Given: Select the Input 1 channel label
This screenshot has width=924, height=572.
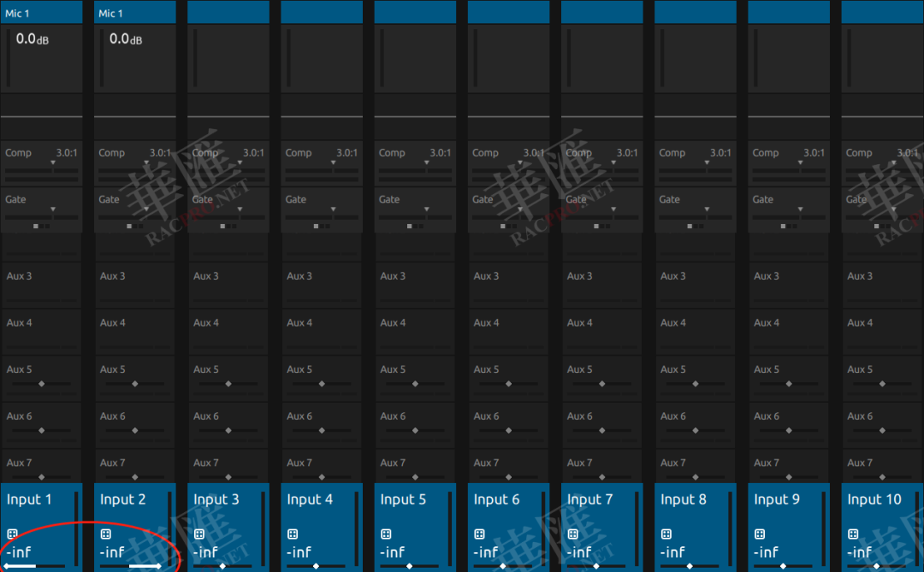Looking at the screenshot, I should 29,499.
